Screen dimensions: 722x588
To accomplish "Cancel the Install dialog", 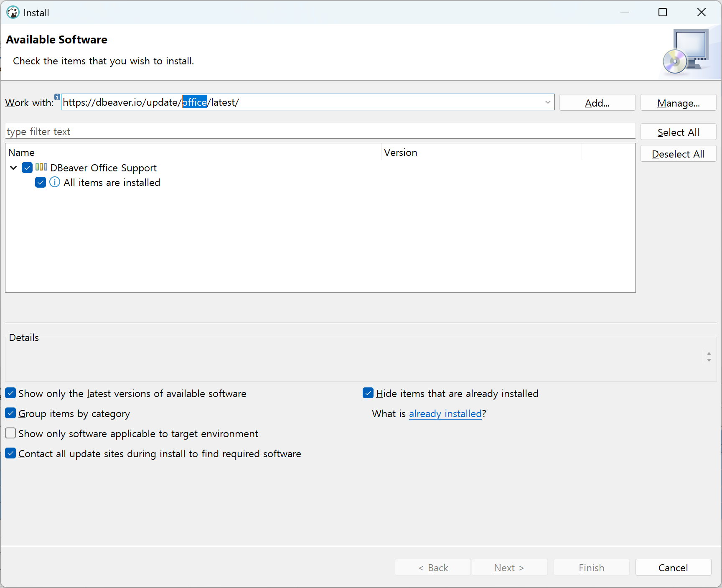I will pyautogui.click(x=673, y=568).
